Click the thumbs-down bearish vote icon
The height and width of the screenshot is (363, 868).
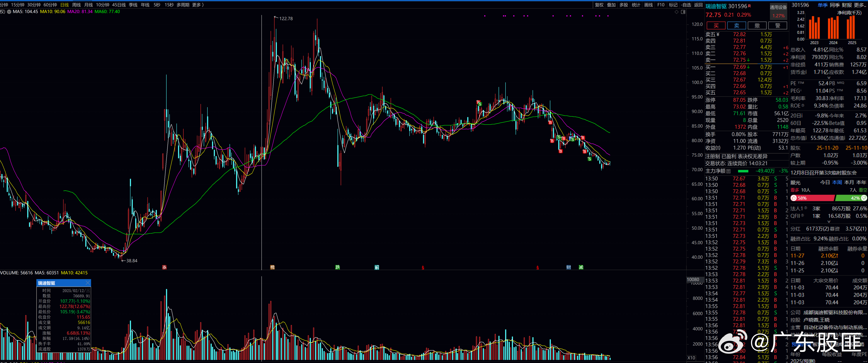[864, 198]
